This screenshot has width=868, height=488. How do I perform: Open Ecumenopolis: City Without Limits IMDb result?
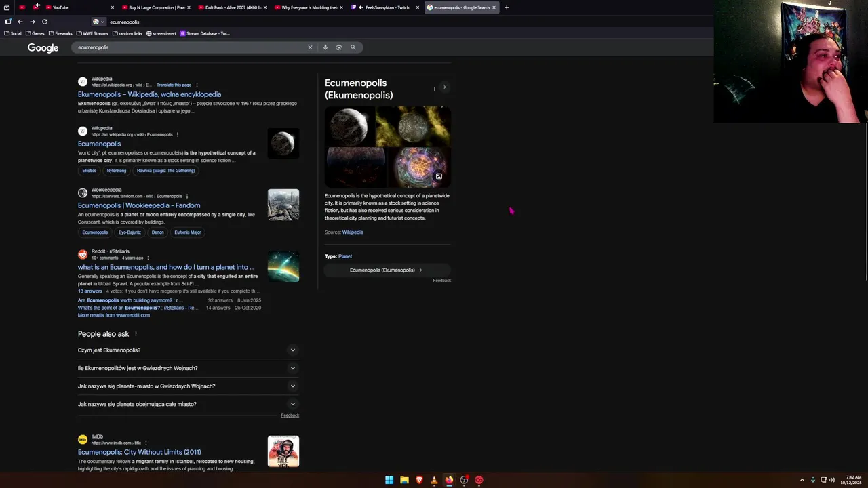pos(139,452)
